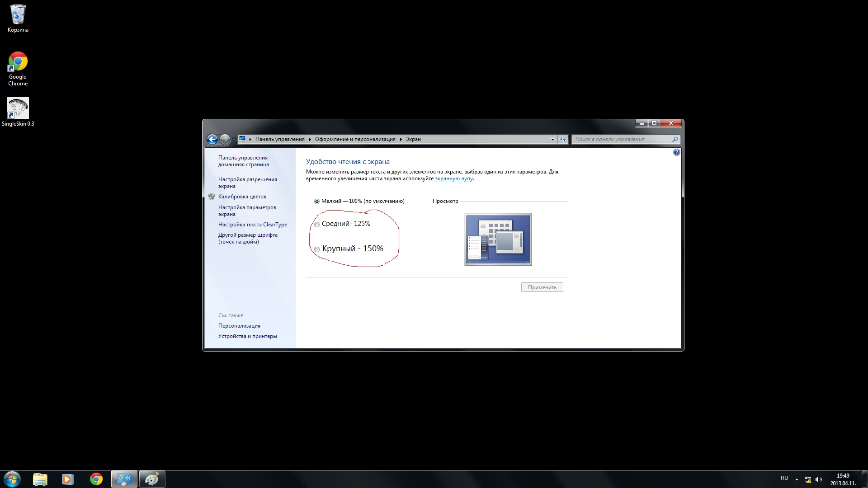Click in the control panel search field
This screenshot has height=488, width=868.
pyautogui.click(x=622, y=139)
